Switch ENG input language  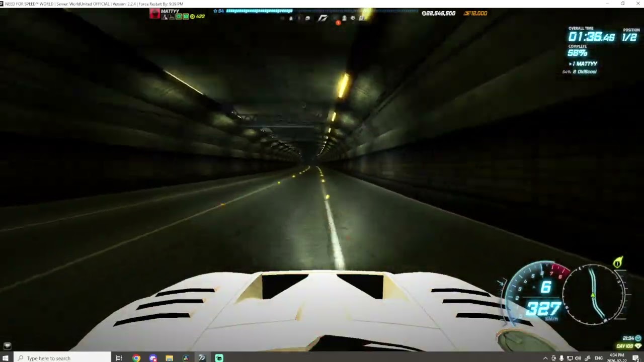click(x=599, y=358)
